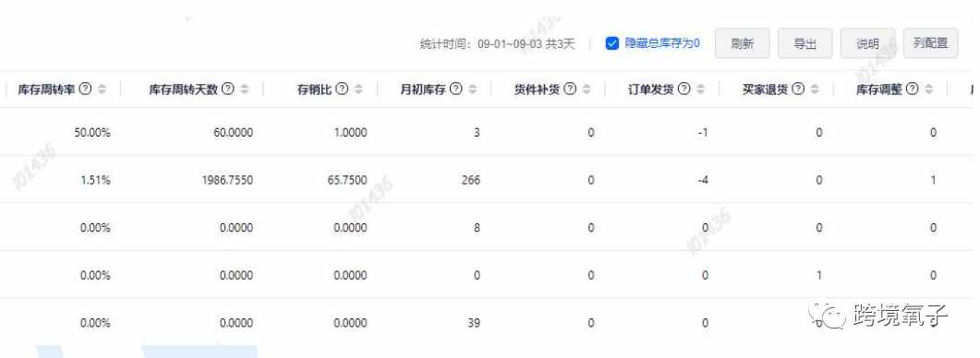The image size is (980, 358).
Task: Click the question mark beside 买家退货
Action: tap(798, 89)
